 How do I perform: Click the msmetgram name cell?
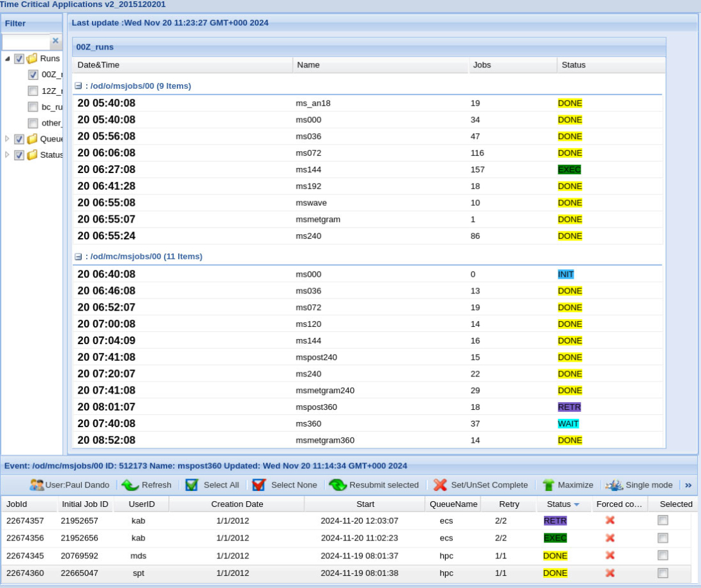pos(318,219)
